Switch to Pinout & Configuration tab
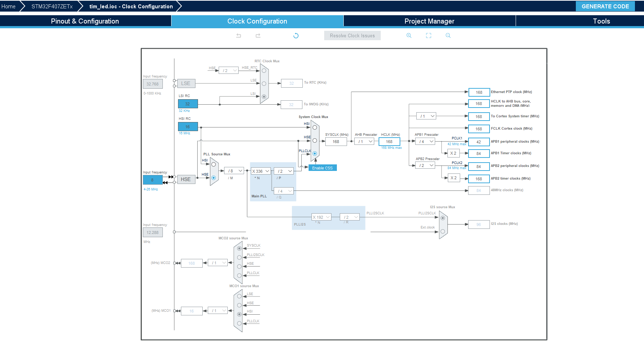 coord(85,21)
